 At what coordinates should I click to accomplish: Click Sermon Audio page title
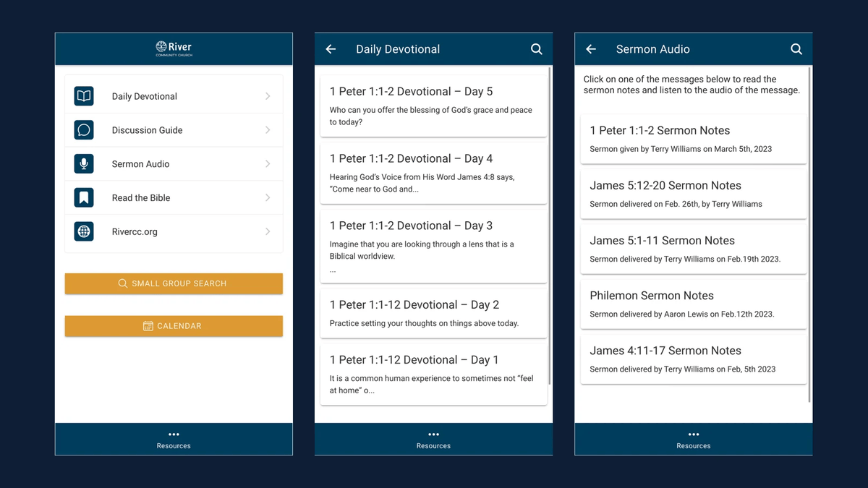pos(652,49)
